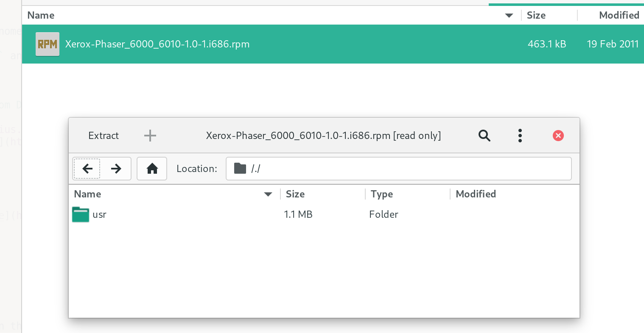
Task: Click folder icon in Location field
Action: [240, 169]
